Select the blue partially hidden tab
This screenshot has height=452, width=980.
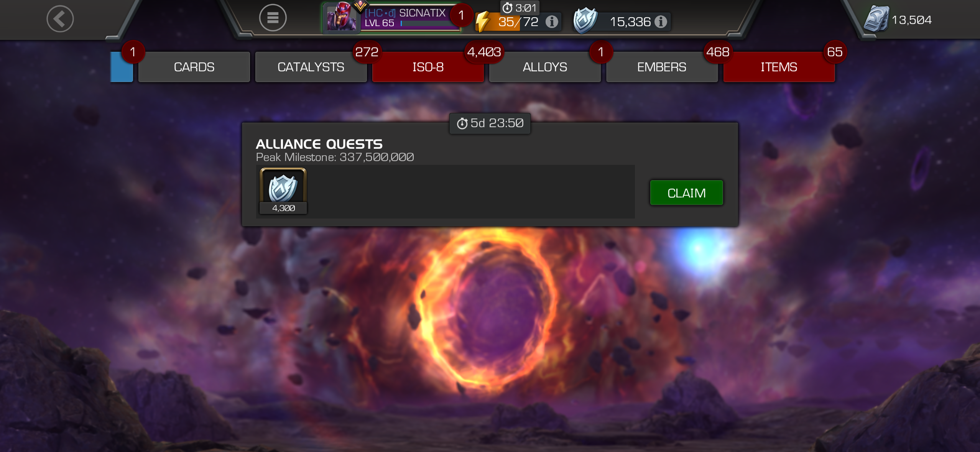click(122, 67)
